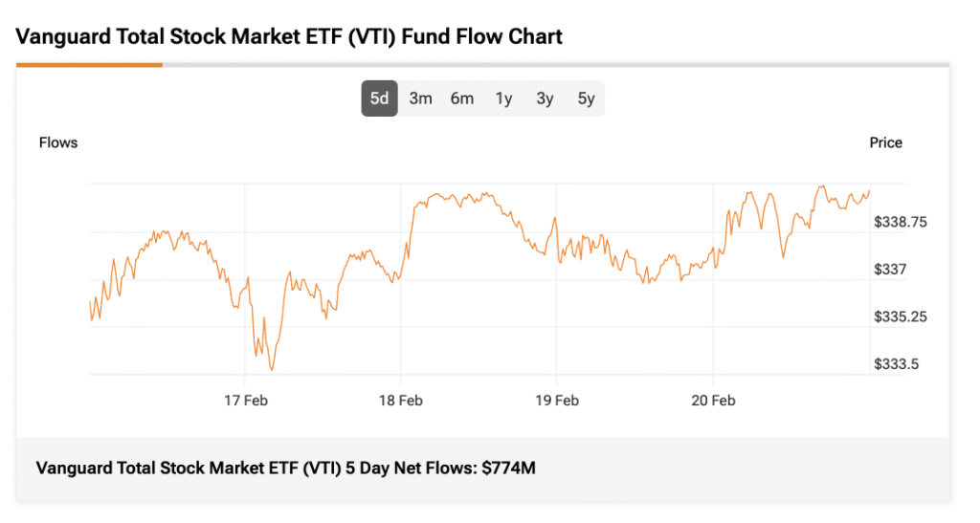Click the orange bar segment under the title
This screenshot has width=980, height=523.
pos(89,65)
